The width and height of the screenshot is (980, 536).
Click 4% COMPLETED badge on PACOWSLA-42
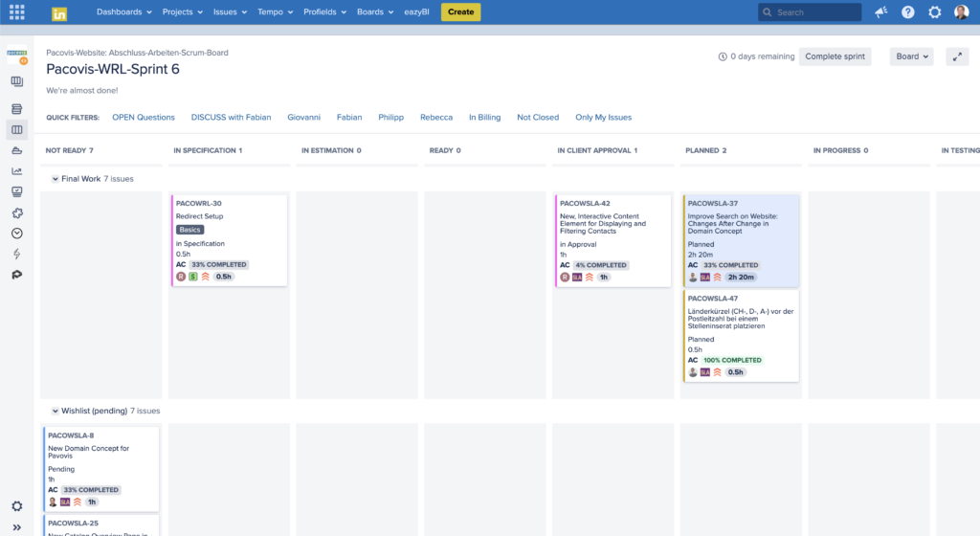(x=601, y=265)
